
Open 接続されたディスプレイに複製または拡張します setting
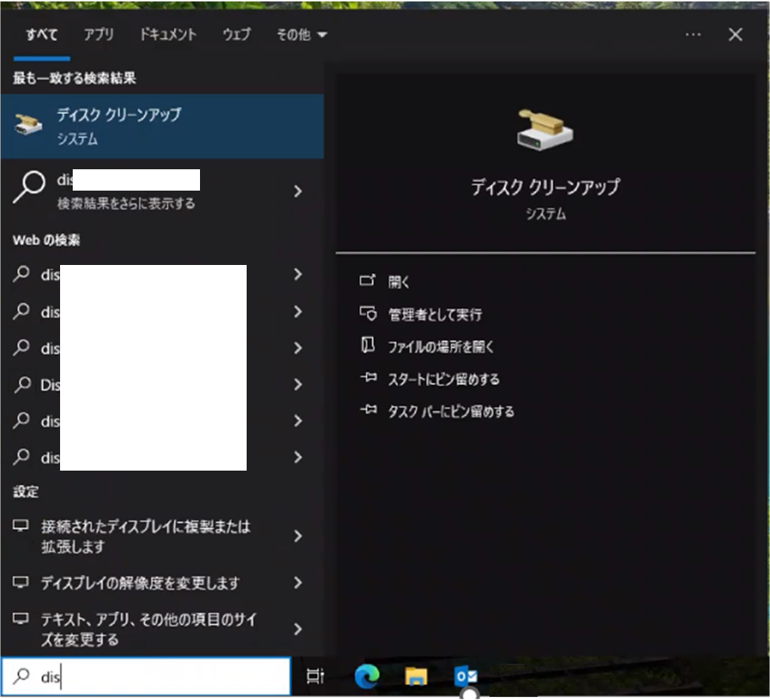click(146, 536)
